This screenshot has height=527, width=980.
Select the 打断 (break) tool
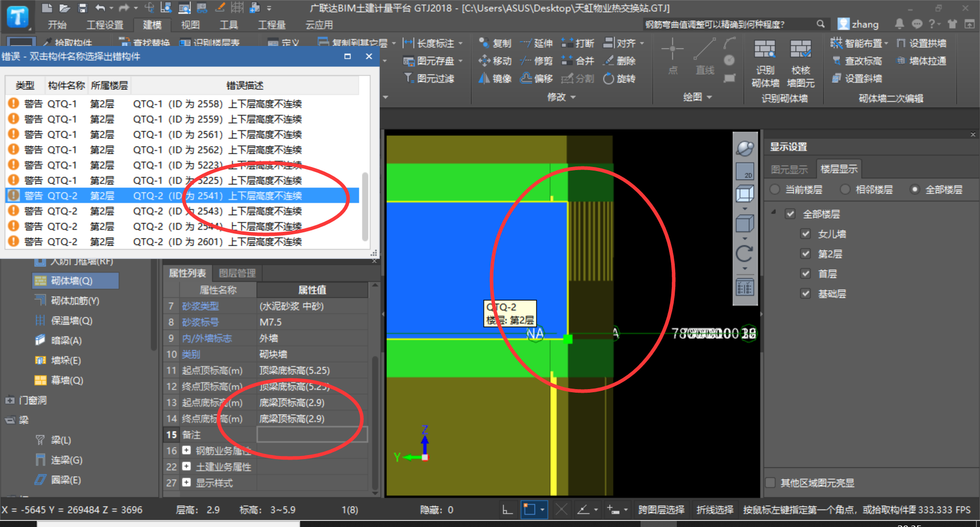click(x=578, y=43)
